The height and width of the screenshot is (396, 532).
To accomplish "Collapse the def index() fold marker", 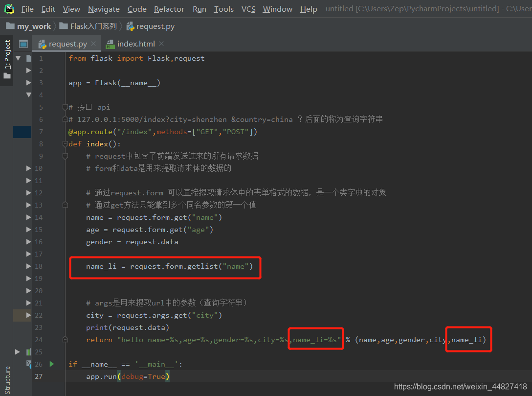I will [65, 144].
